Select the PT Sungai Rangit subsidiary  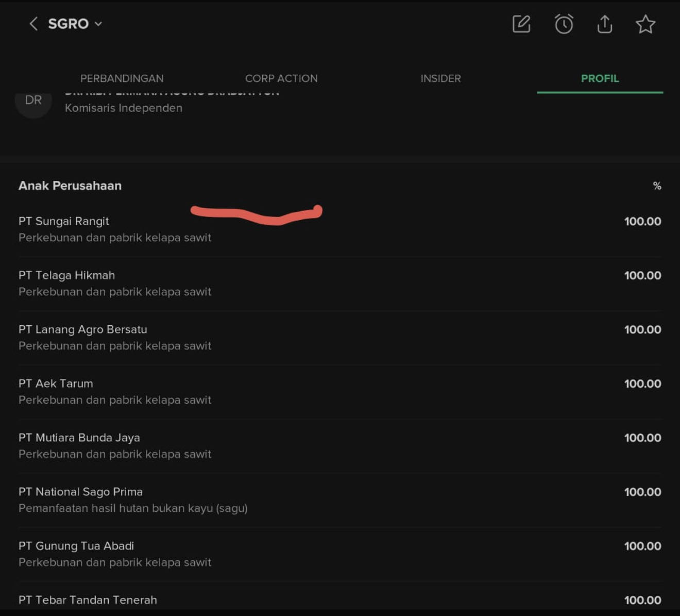(64, 221)
